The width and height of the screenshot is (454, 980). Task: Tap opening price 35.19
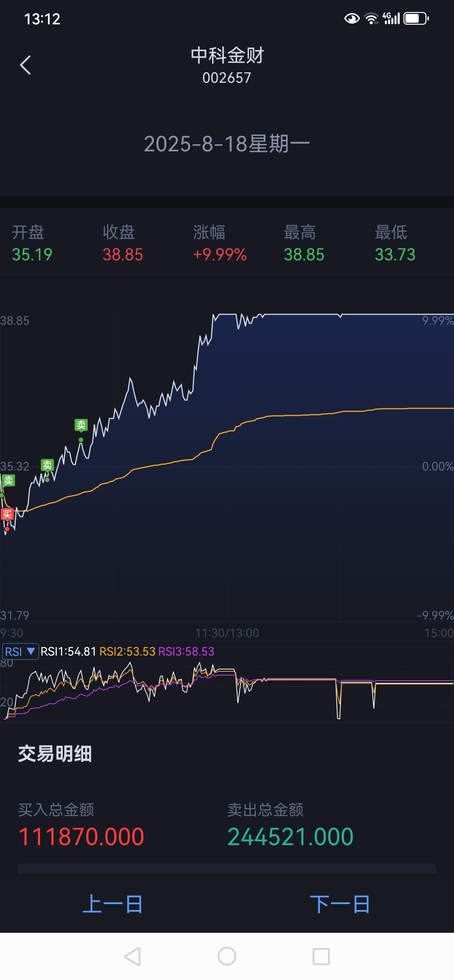32,254
